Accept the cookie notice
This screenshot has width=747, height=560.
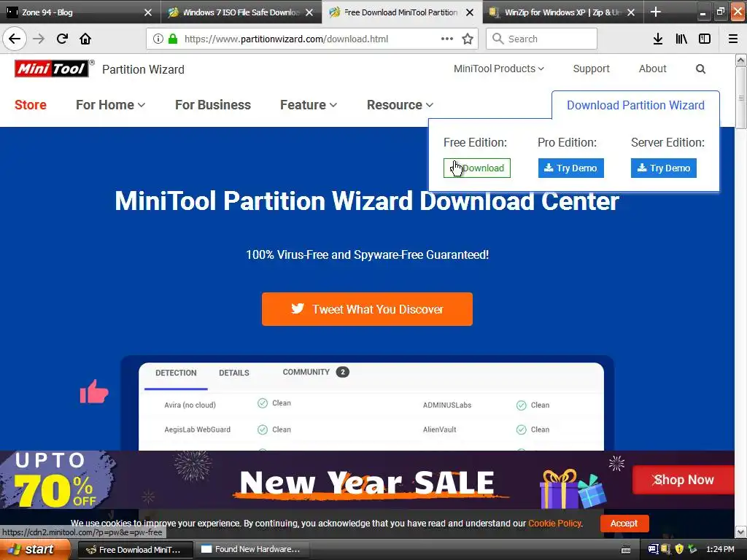624,524
